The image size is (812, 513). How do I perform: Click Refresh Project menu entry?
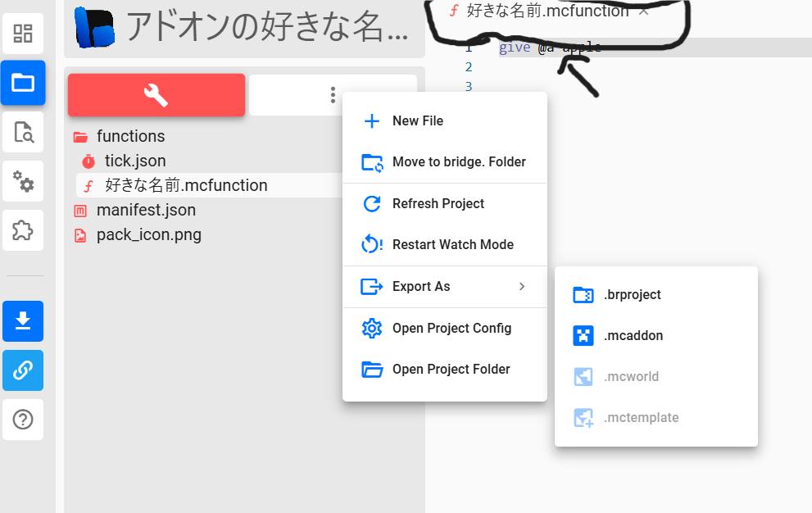[438, 204]
